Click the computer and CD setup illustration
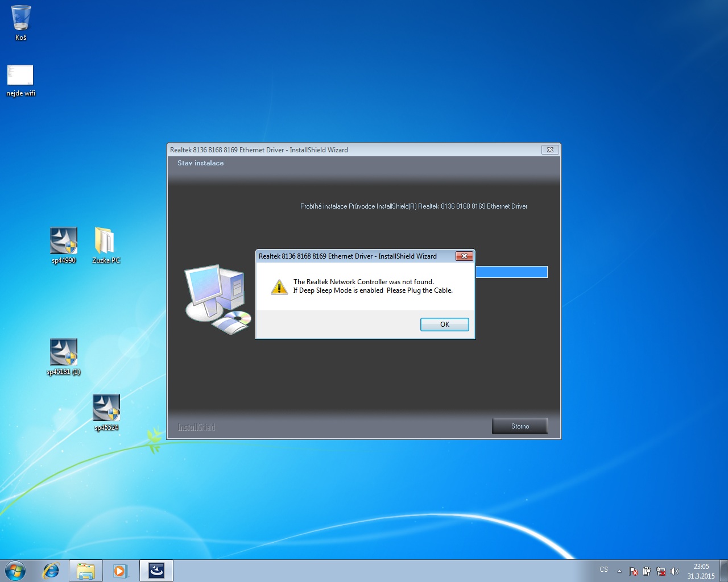 218,299
